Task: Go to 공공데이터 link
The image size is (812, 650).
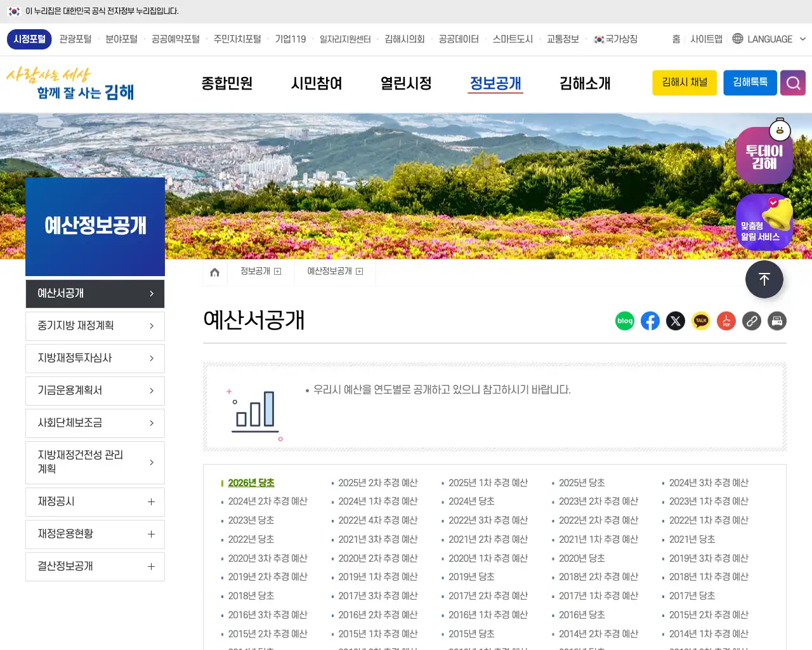Action: click(x=459, y=39)
